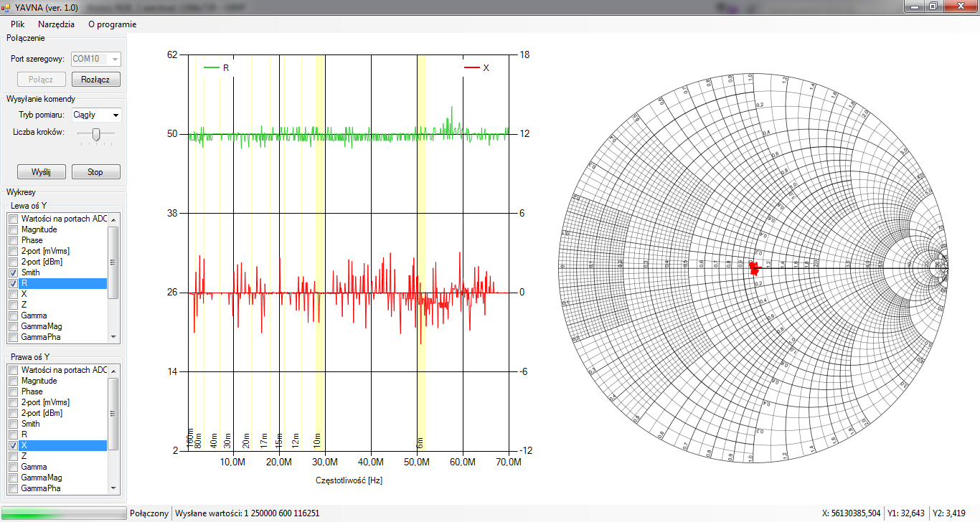Click the red X legend marker

pos(472,68)
